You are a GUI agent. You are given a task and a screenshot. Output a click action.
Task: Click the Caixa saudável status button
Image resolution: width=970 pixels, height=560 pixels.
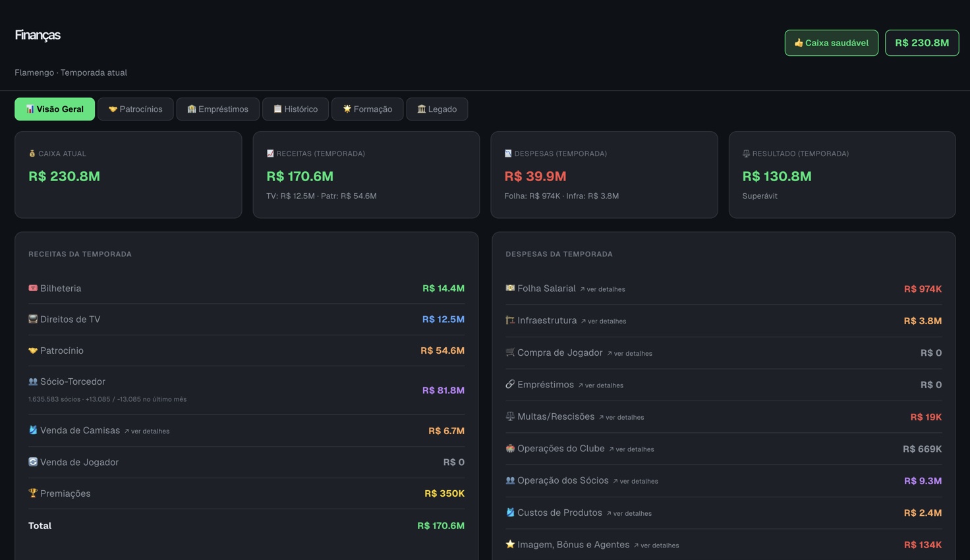coord(832,43)
